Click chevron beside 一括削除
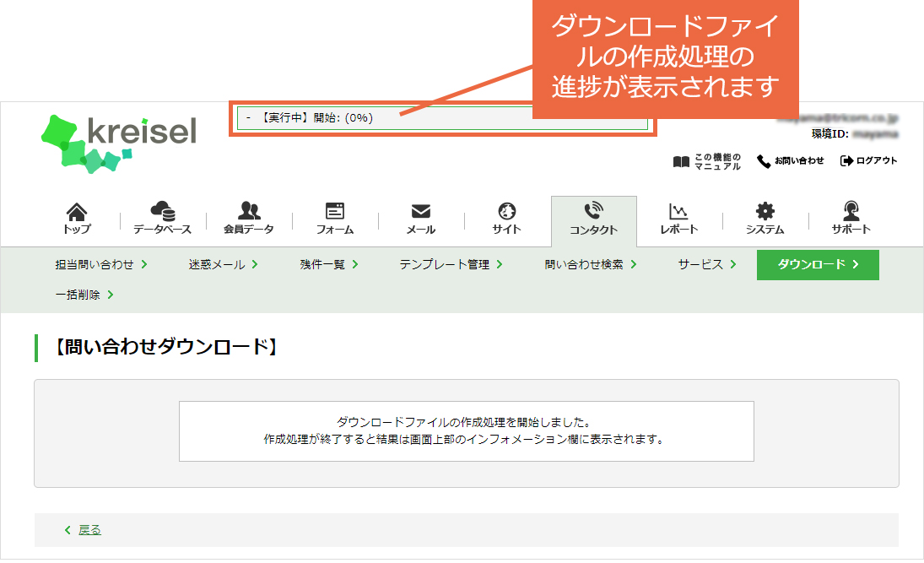This screenshot has height=563, width=924. coord(111,295)
